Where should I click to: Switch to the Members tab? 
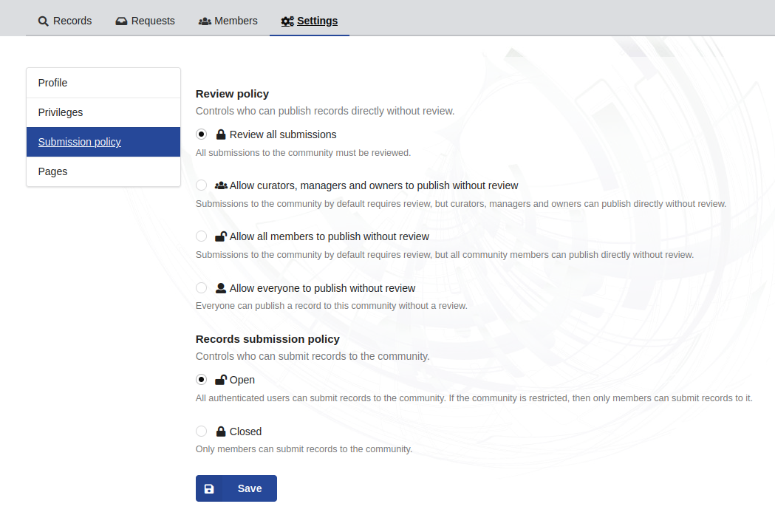point(228,21)
